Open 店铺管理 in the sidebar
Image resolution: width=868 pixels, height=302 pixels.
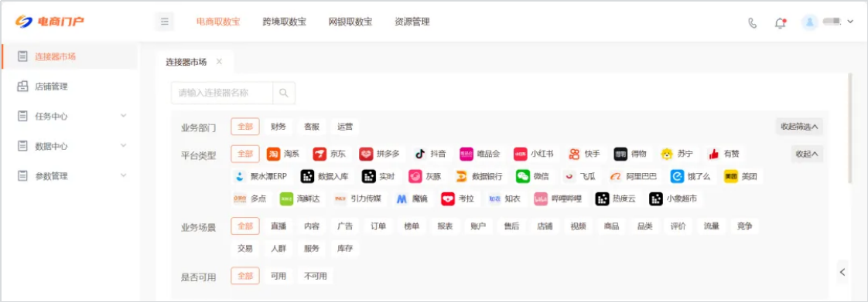tap(69, 87)
